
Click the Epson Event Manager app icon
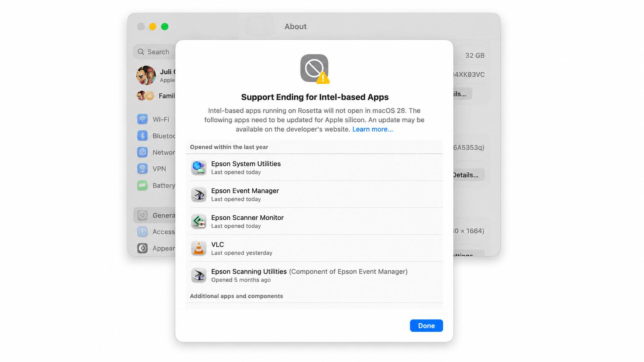pyautogui.click(x=199, y=195)
